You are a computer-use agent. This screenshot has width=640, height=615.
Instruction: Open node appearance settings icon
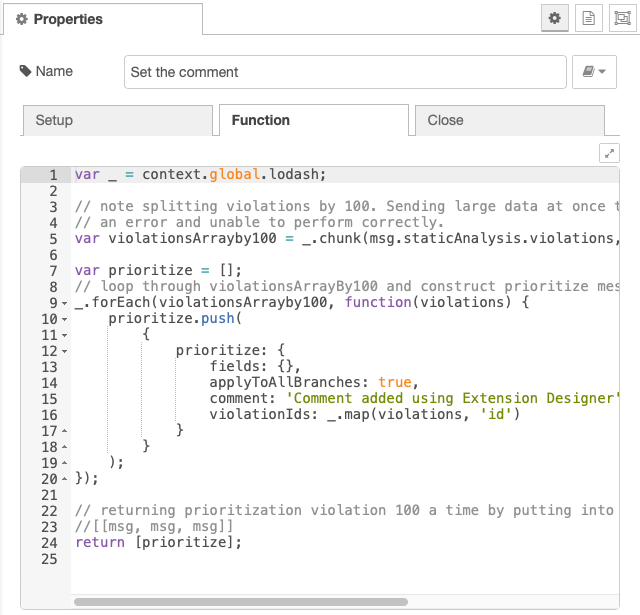(622, 18)
